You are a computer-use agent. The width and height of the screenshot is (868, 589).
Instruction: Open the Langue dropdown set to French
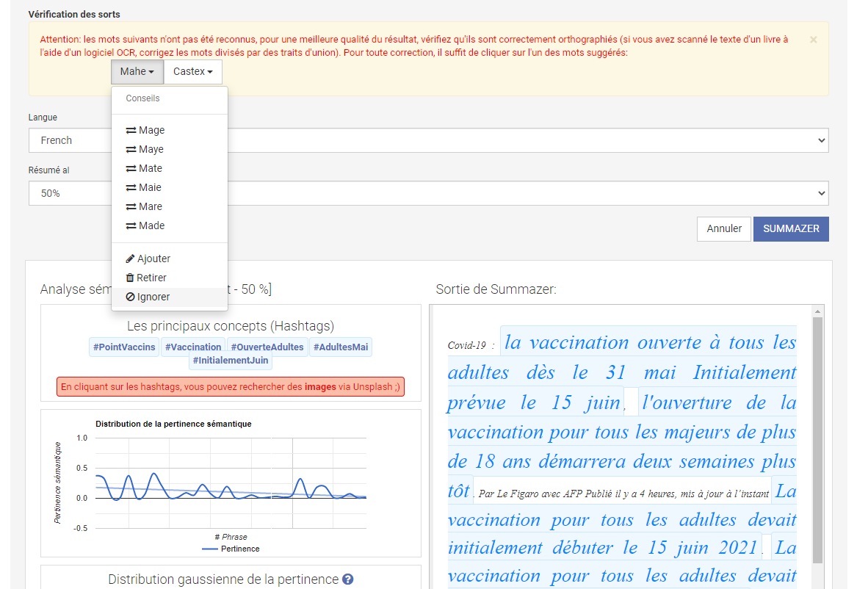pyautogui.click(x=428, y=140)
